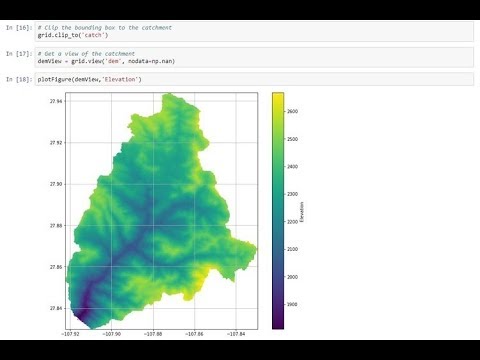Click the 2600 colorbar tick label

coord(292,112)
